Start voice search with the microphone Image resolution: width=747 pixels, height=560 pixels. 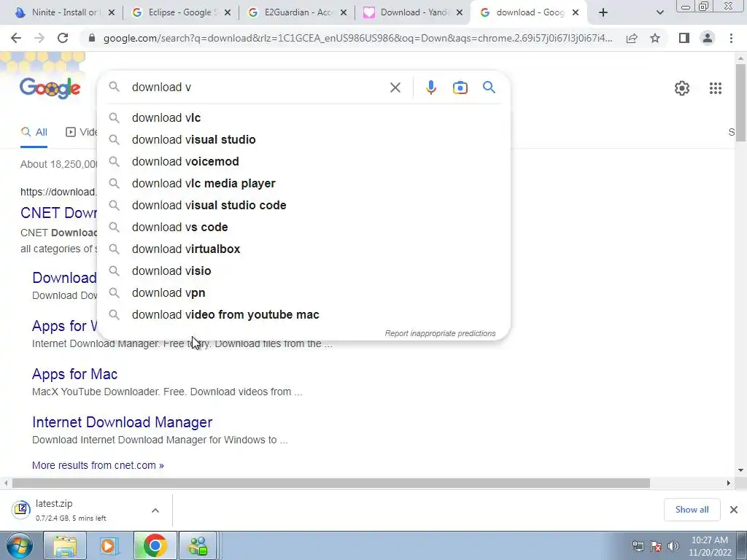430,87
